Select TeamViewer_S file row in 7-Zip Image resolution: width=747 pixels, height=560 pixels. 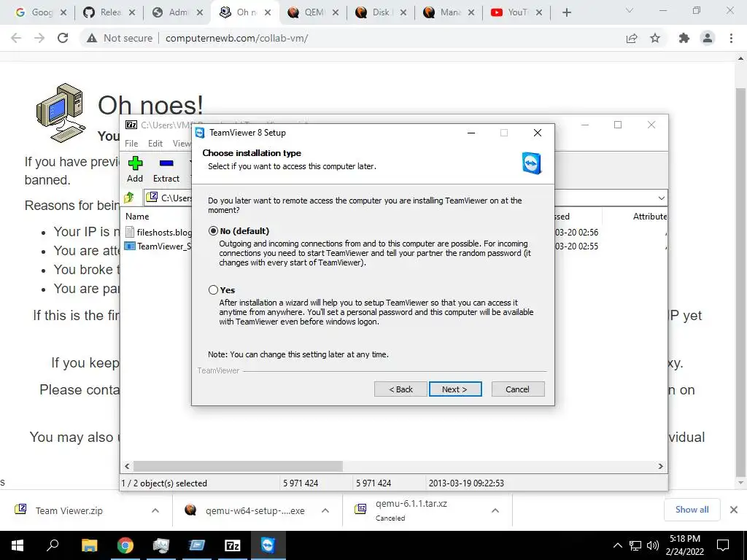tap(158, 246)
